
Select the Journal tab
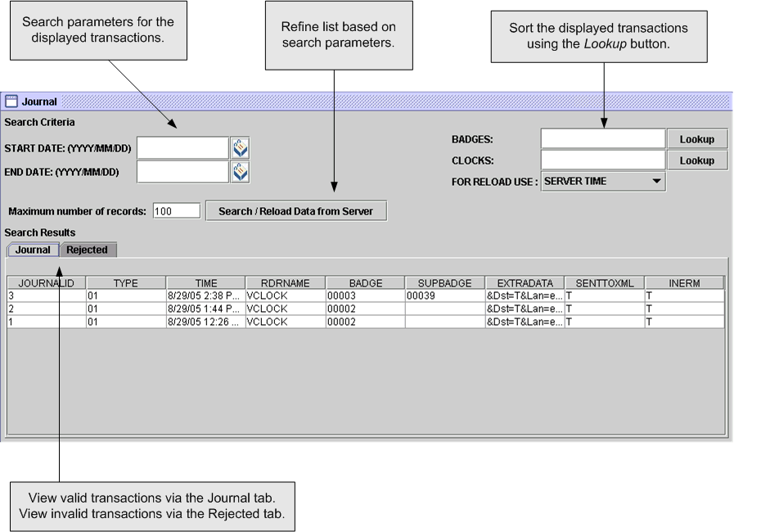click(33, 250)
